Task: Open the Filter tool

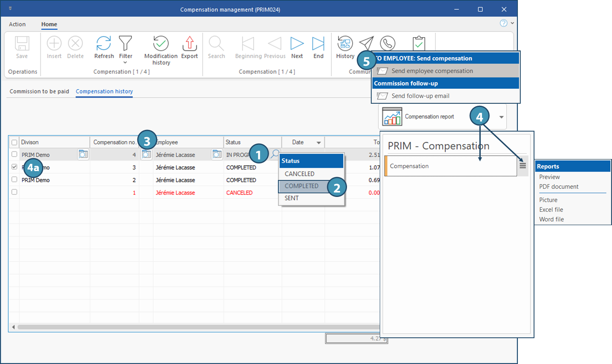Action: pyautogui.click(x=125, y=44)
